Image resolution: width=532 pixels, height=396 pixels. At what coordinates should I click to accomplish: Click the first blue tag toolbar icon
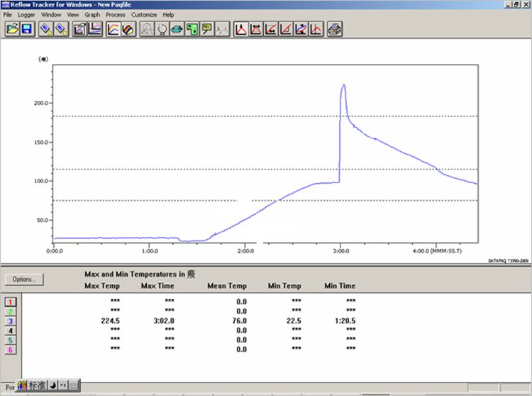click(46, 29)
